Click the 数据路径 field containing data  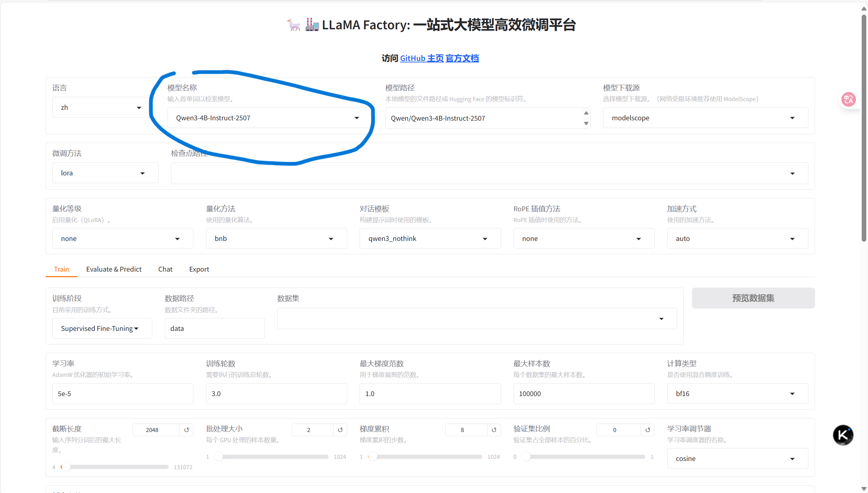[215, 328]
